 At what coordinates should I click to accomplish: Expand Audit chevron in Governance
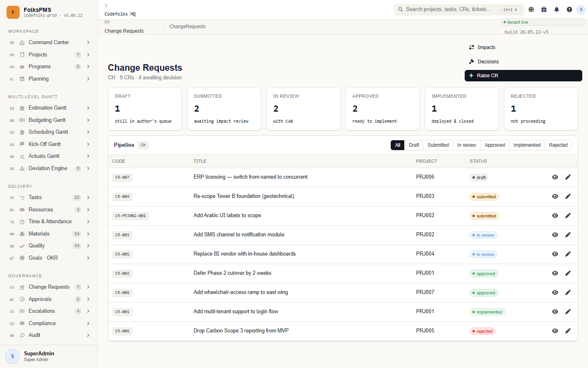[88, 335]
